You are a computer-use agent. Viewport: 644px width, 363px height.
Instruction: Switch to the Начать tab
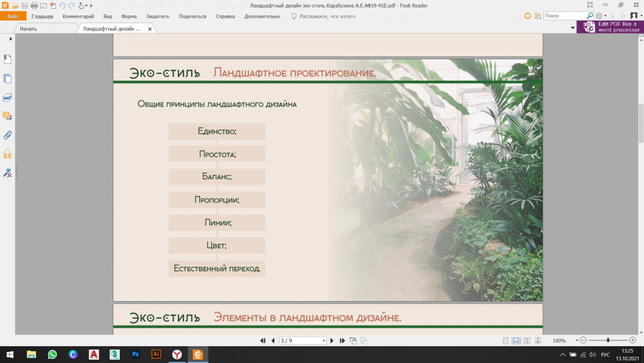28,29
